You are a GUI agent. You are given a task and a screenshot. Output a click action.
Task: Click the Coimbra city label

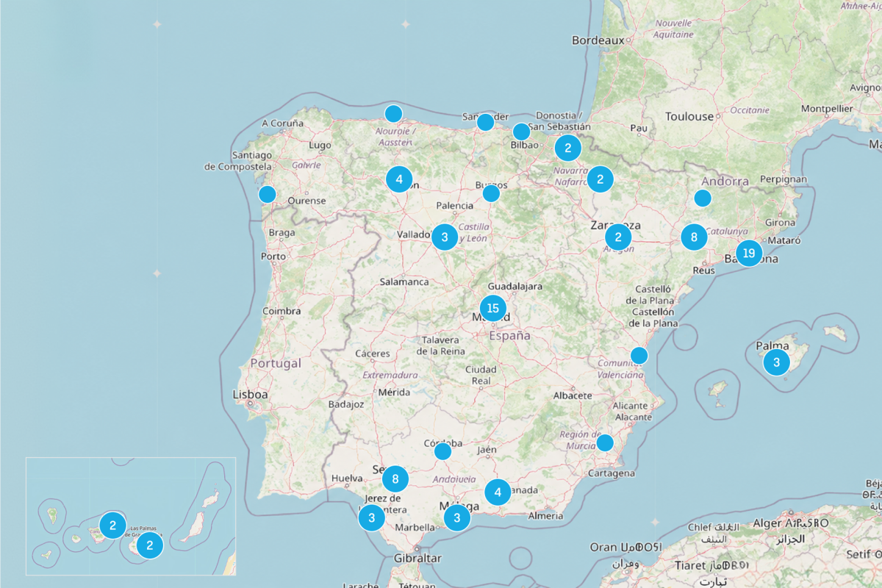[282, 311]
